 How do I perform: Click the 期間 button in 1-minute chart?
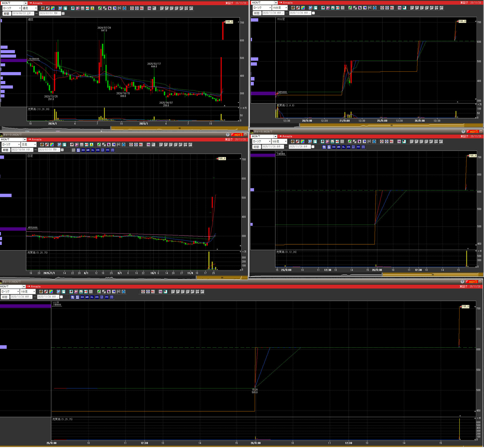click(x=5, y=297)
